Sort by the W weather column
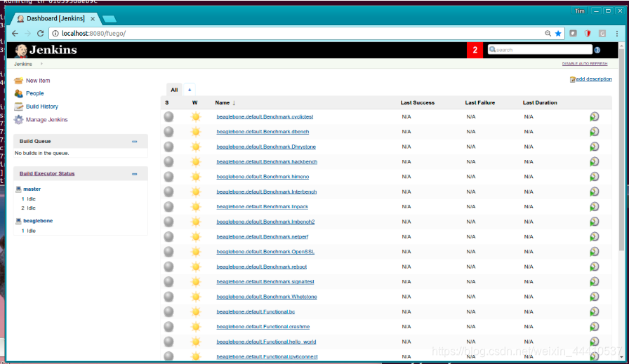The image size is (629, 364). 194,102
